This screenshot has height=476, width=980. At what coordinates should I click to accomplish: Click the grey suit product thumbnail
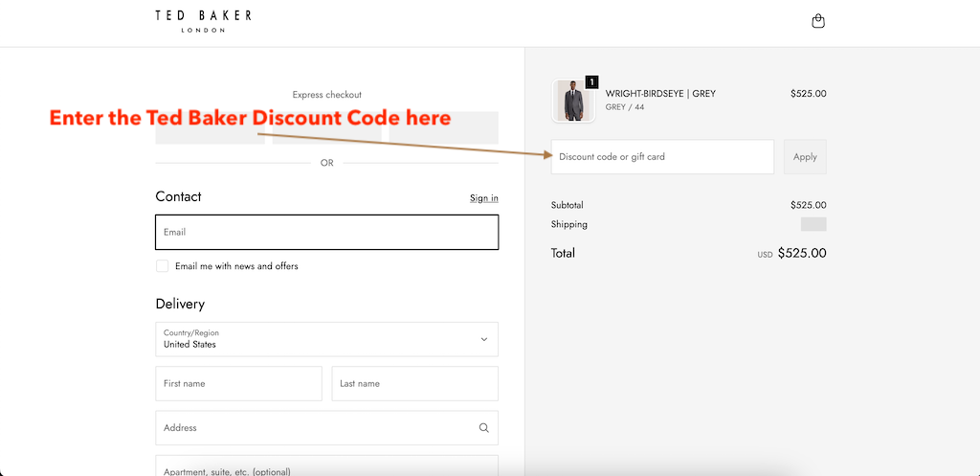[573, 102]
